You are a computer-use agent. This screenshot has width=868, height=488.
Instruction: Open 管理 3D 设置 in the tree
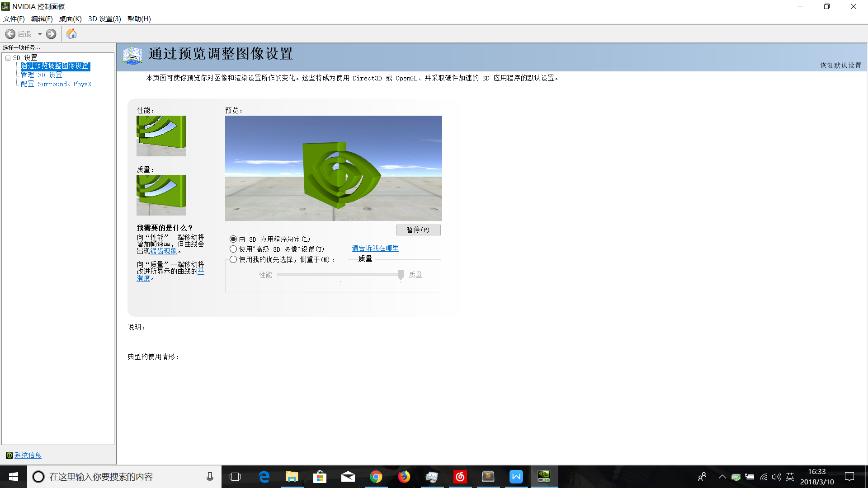pyautogui.click(x=42, y=75)
